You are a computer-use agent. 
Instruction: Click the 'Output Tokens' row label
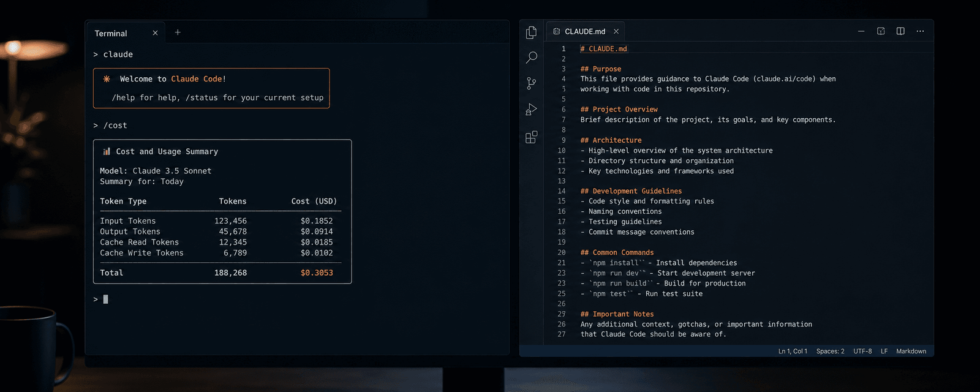coord(130,232)
